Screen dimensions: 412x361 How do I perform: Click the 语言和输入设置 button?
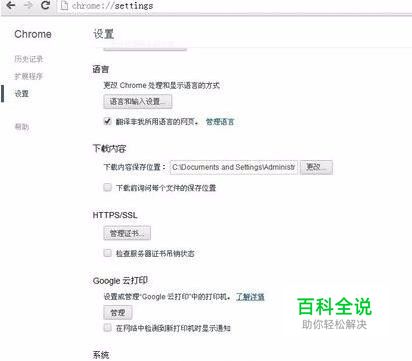[138, 102]
